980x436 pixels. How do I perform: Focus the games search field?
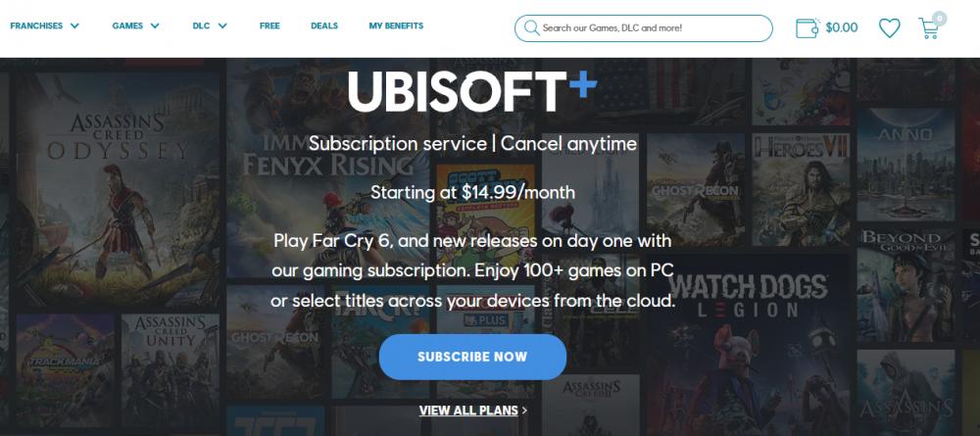[x=643, y=28]
